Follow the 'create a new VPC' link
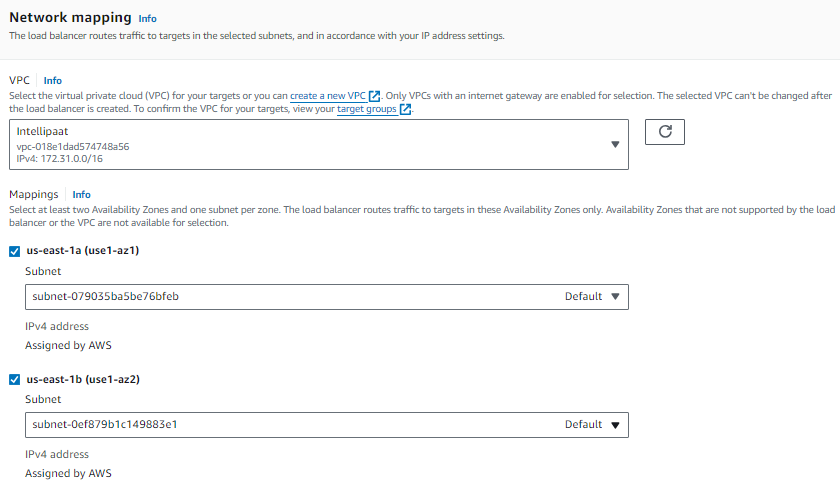 pyautogui.click(x=328, y=96)
